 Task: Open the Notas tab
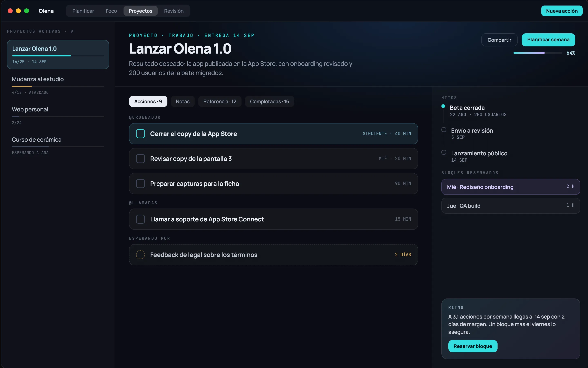[183, 101]
